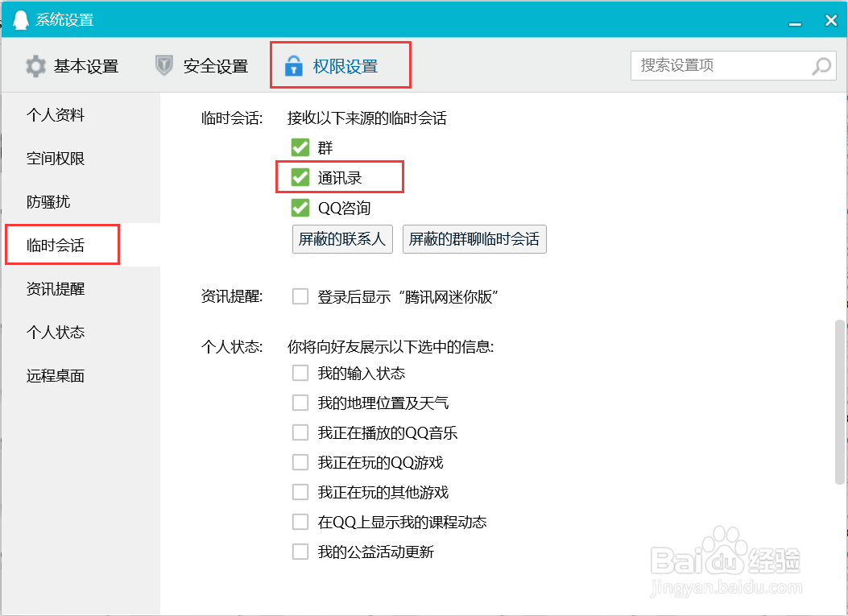Open the 空间权限 settings section

55,158
